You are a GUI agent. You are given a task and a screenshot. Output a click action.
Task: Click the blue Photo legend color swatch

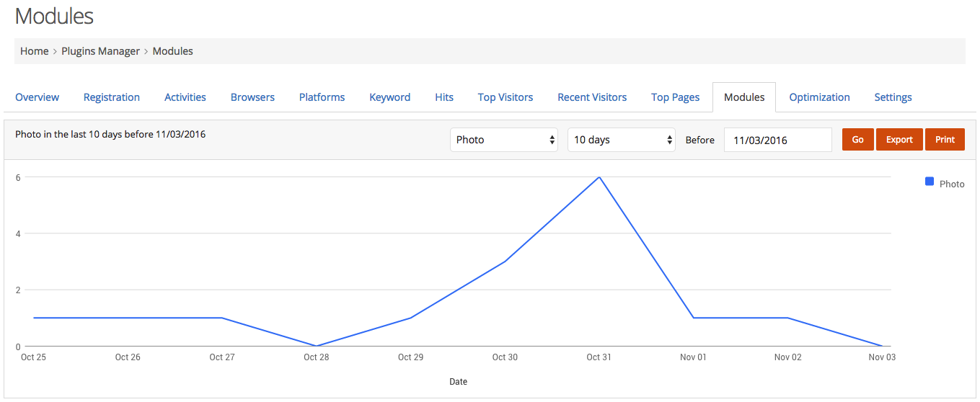(x=930, y=182)
